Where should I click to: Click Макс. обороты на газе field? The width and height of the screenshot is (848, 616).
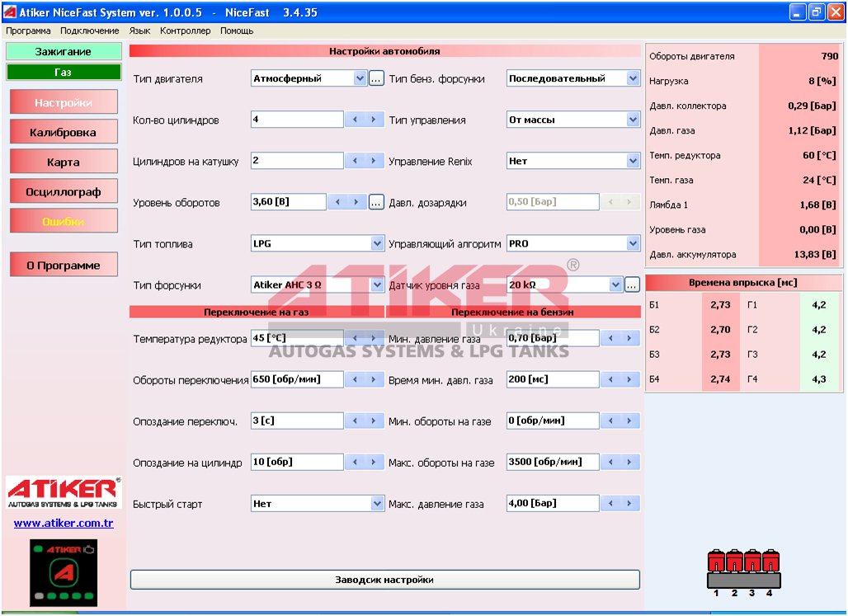click(x=553, y=462)
